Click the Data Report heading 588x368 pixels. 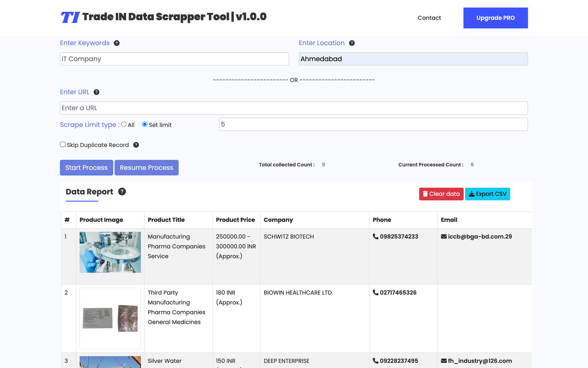(89, 192)
